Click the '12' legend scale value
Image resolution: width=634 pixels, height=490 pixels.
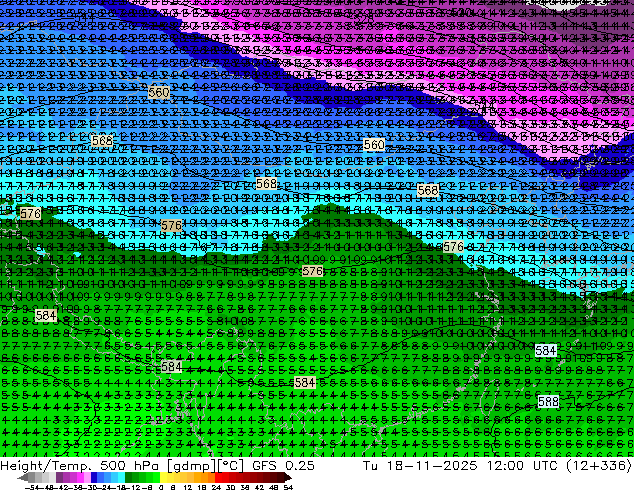click(x=188, y=488)
